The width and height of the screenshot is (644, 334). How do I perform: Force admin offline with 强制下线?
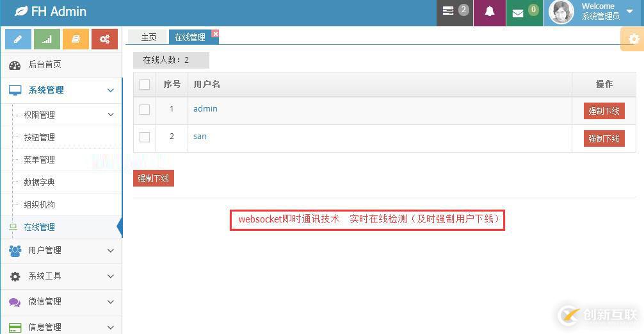[x=604, y=111]
